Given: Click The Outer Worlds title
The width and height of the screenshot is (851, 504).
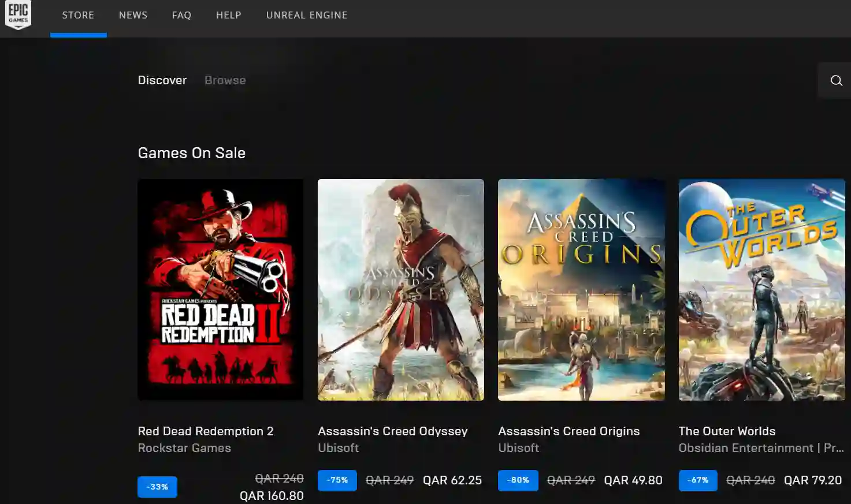Looking at the screenshot, I should pos(727,431).
